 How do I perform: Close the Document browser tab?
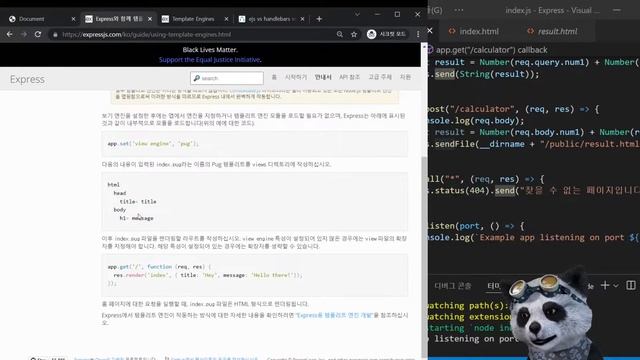pos(73,19)
